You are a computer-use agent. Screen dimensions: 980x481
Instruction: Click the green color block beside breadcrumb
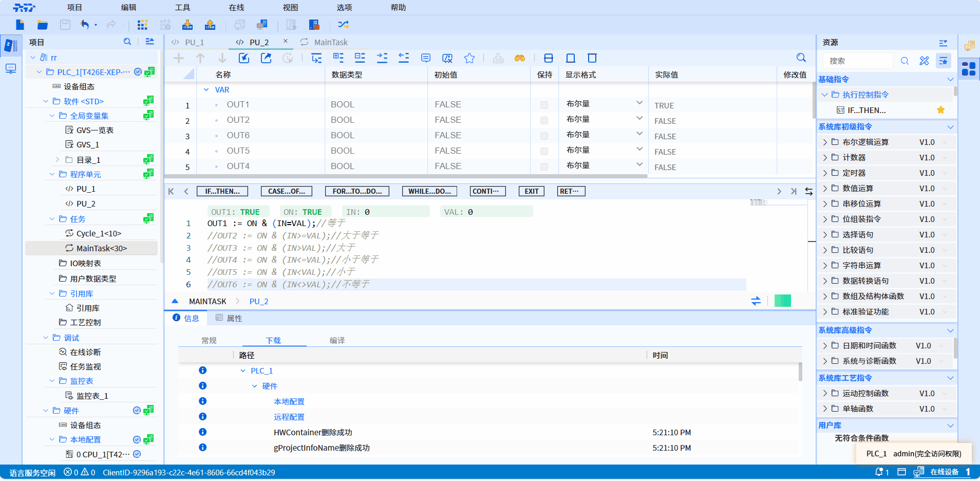click(x=782, y=301)
